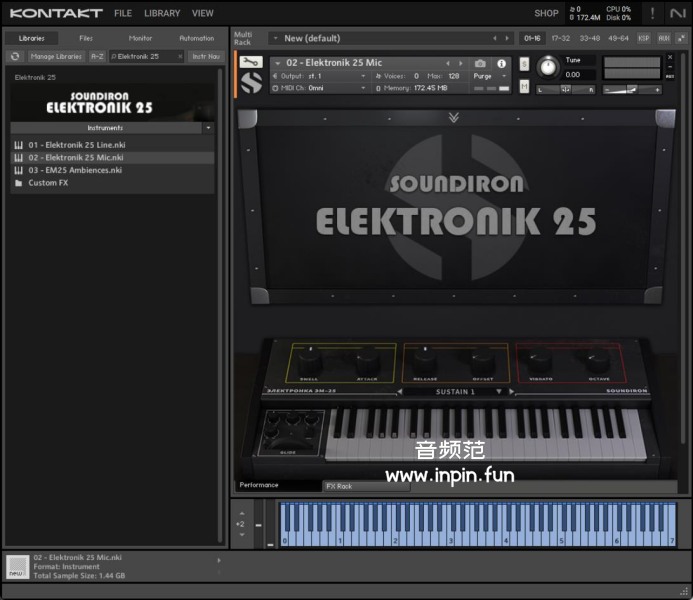Clear the library search with X icon
This screenshot has height=600, width=693.
(x=180, y=57)
